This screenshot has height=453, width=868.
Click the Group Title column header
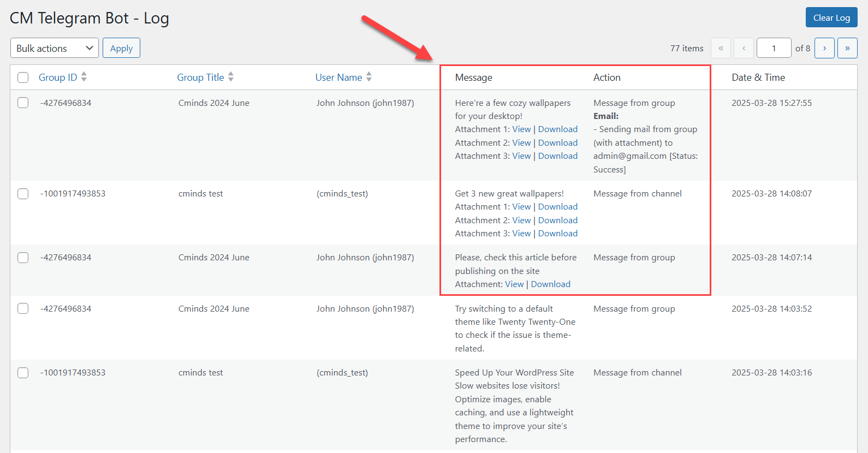coord(200,78)
